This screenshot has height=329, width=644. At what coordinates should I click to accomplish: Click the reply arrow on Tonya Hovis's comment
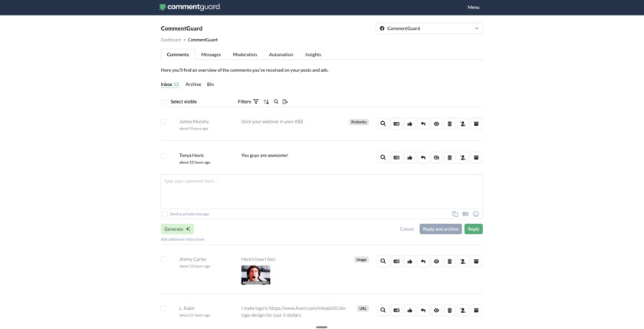point(423,157)
